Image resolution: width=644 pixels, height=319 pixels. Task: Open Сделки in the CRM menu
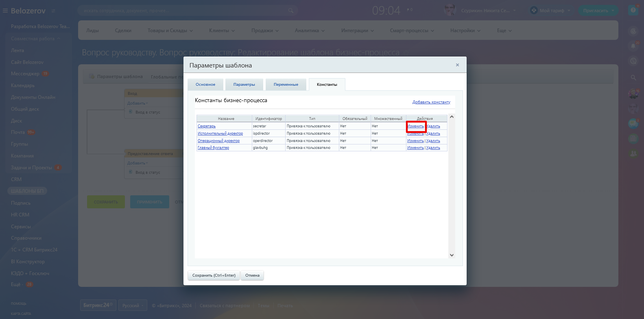[123, 31]
